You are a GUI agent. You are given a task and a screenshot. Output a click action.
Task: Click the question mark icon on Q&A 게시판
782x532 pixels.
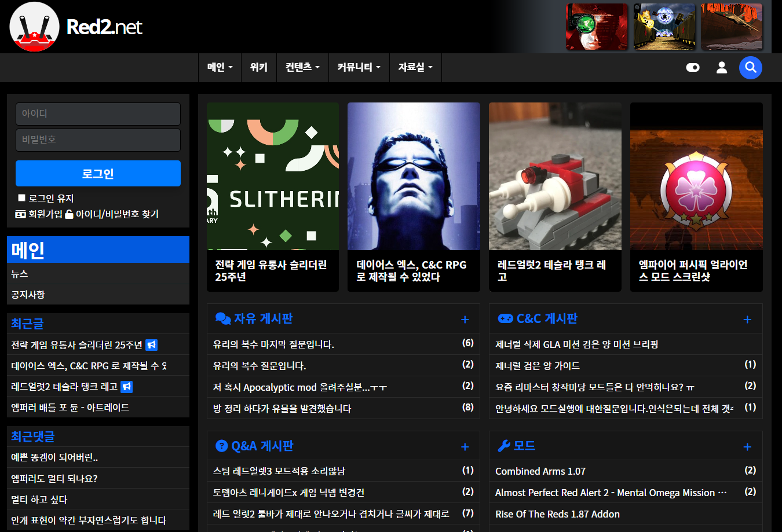pyautogui.click(x=222, y=446)
